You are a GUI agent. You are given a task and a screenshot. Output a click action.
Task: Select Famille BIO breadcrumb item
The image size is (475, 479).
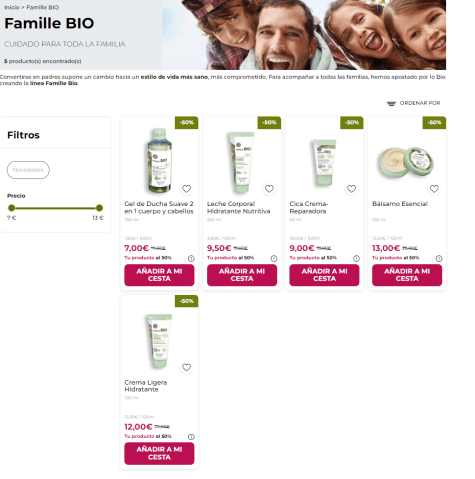(43, 7)
